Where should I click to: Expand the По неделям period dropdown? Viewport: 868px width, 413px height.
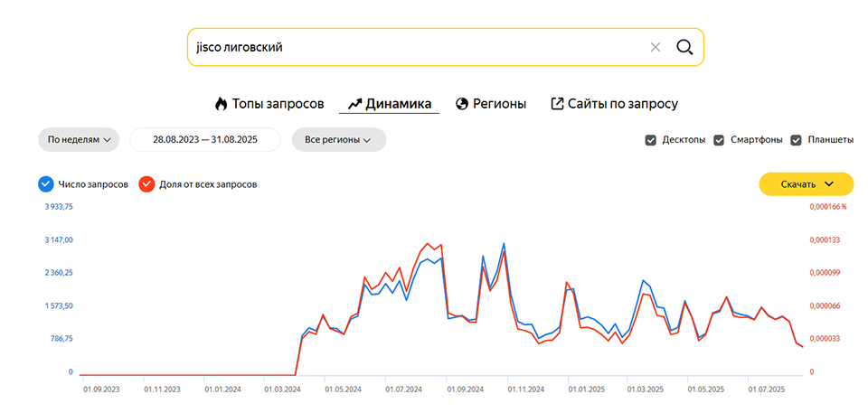point(80,139)
